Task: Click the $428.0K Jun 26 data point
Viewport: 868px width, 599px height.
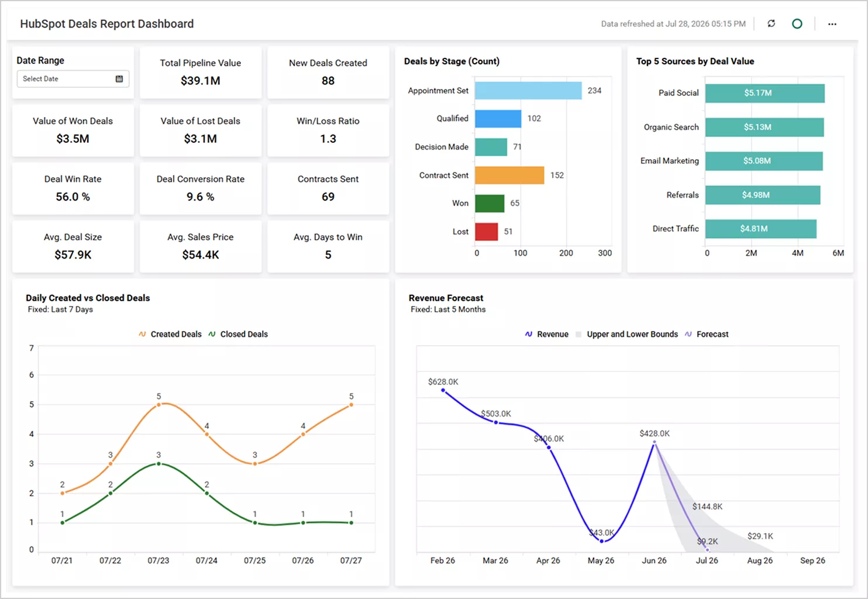Action: [x=655, y=442]
